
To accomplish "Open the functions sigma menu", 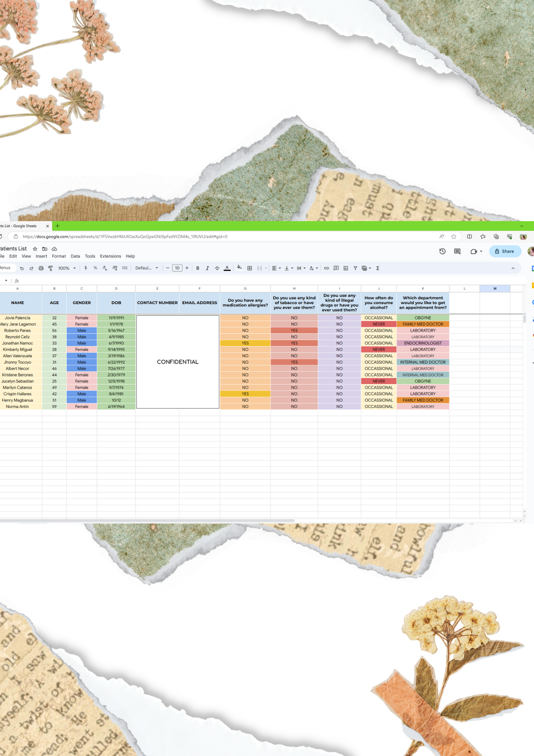I will [x=378, y=268].
